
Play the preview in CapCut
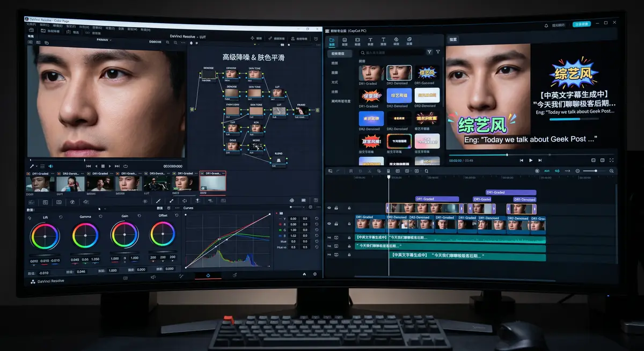[531, 160]
